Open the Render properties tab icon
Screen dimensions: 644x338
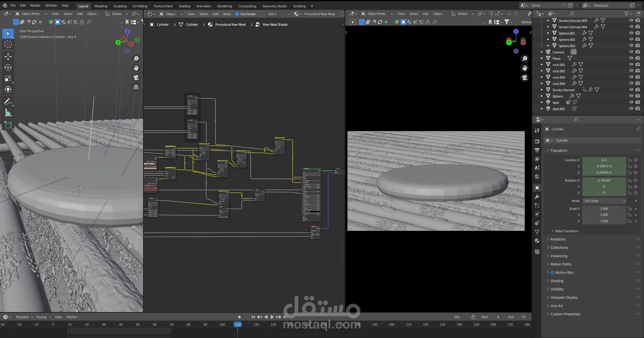[537, 141]
